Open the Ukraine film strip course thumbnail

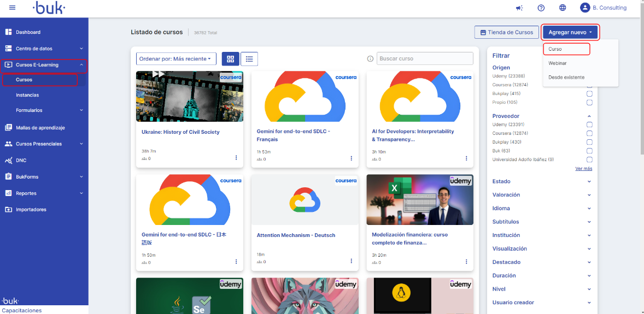click(x=190, y=97)
